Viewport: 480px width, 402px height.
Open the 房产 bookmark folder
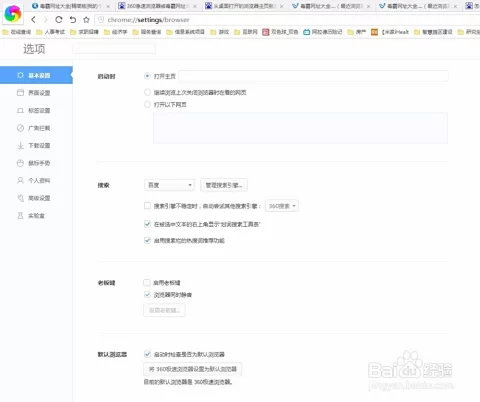coord(357,32)
